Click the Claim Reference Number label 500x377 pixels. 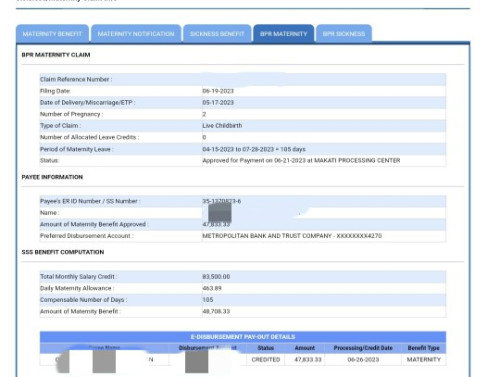click(76, 79)
